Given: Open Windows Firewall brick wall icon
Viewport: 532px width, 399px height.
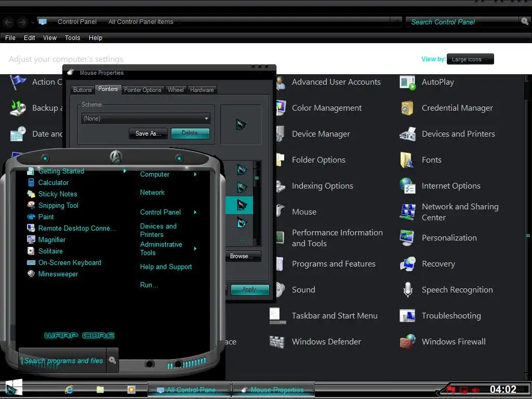Looking at the screenshot, I should pyautogui.click(x=407, y=342).
